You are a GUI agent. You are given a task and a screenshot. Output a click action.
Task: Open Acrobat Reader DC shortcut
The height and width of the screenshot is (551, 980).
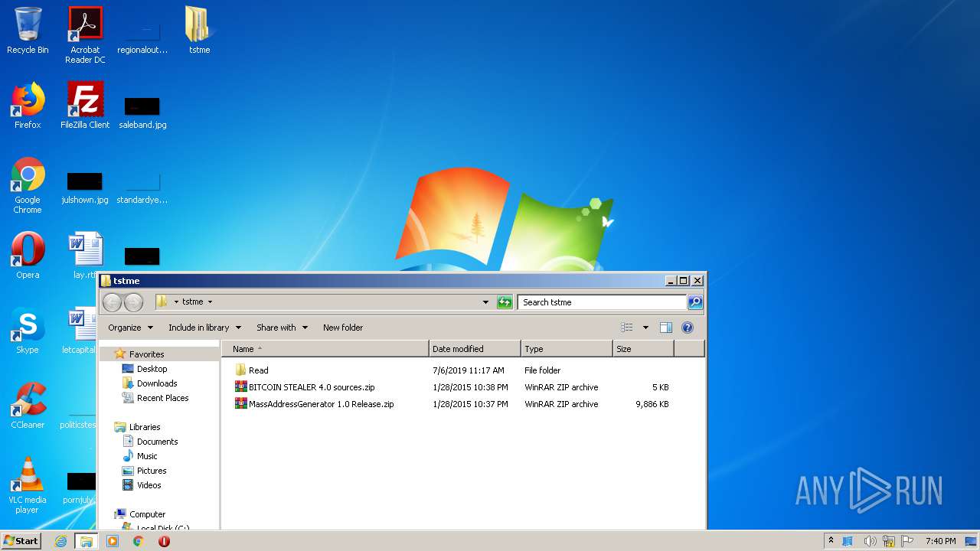[x=85, y=34]
